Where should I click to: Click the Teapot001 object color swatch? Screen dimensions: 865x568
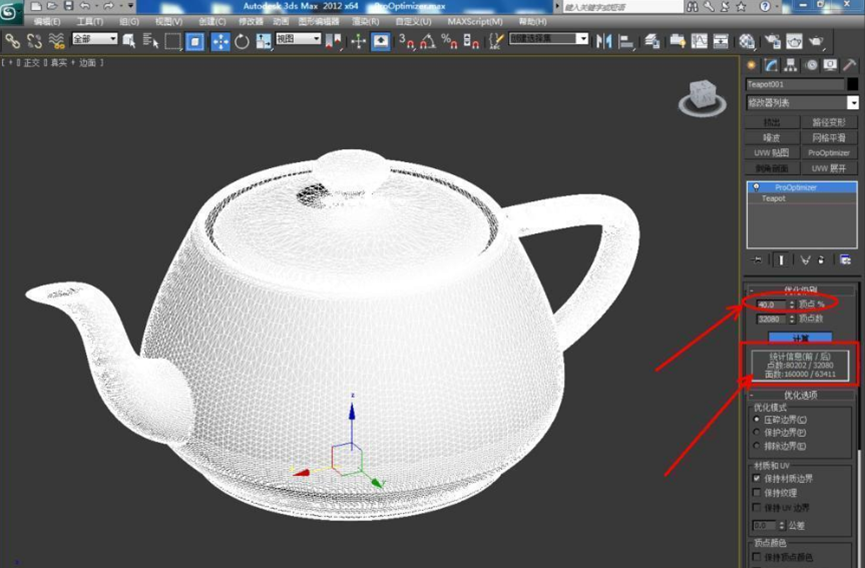[852, 84]
